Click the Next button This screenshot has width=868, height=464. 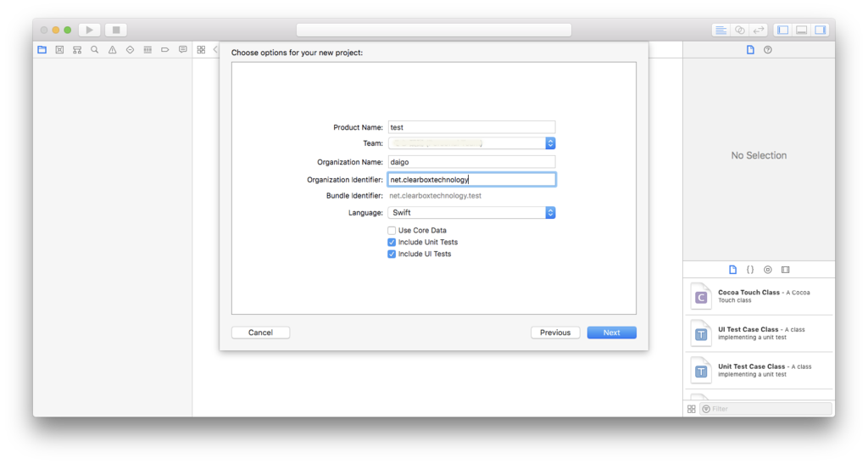coord(612,333)
